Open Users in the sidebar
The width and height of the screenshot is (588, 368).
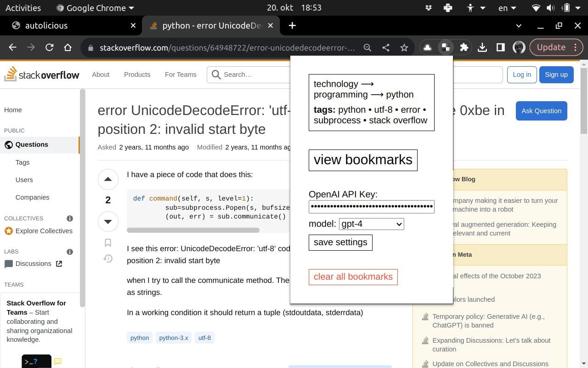tap(24, 180)
